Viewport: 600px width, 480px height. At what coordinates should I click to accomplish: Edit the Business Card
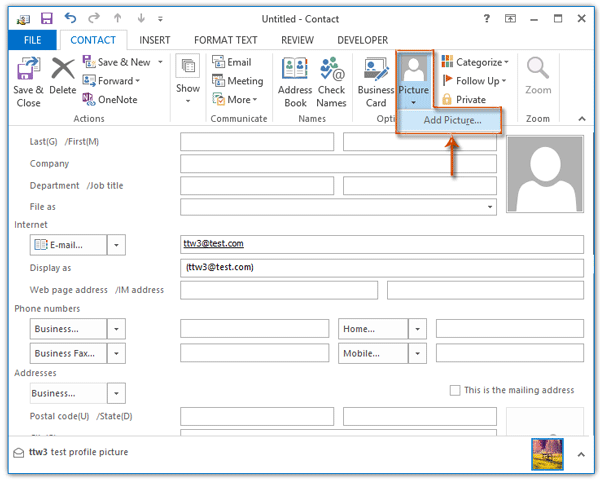(376, 82)
